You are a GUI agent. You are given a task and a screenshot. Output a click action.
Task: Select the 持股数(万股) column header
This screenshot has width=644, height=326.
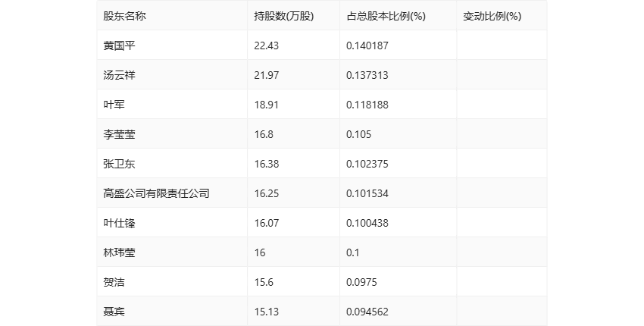click(x=284, y=16)
